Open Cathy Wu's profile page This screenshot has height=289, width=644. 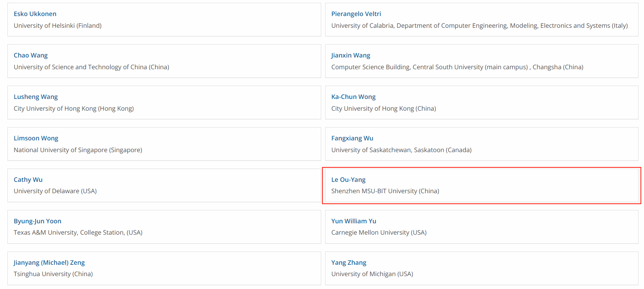point(28,180)
